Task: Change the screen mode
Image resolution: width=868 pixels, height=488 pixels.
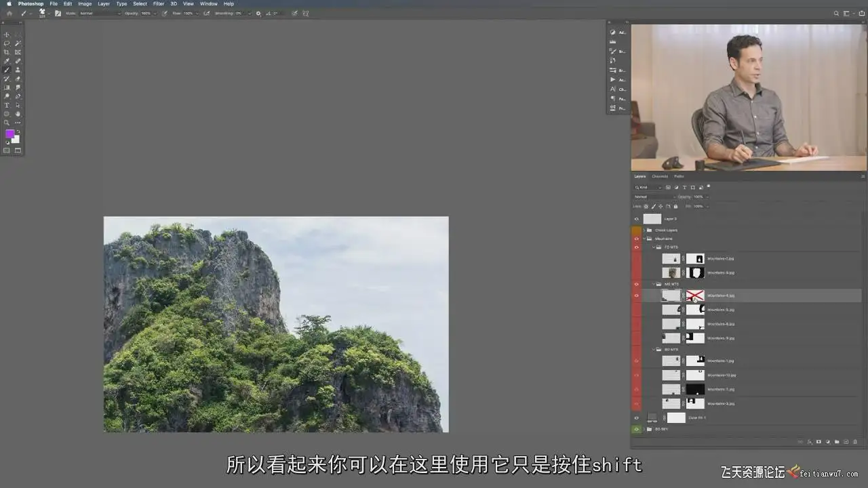Action: pos(18,150)
